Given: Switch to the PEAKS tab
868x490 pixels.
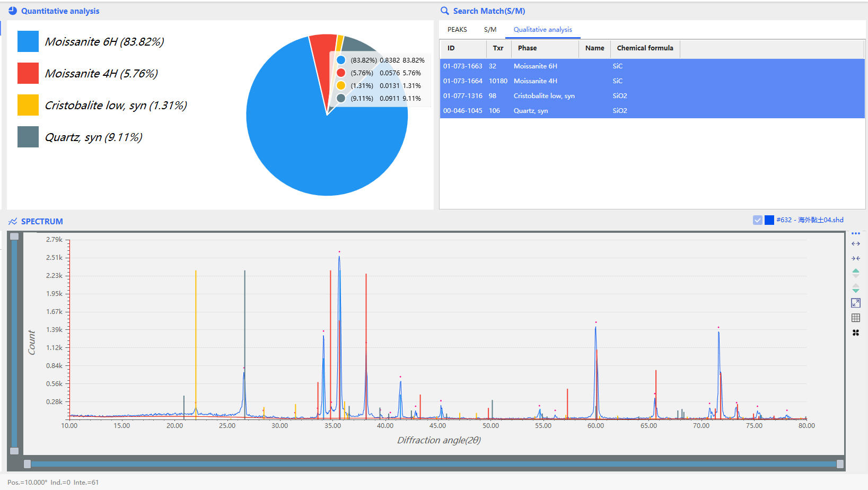Looking at the screenshot, I should 457,30.
